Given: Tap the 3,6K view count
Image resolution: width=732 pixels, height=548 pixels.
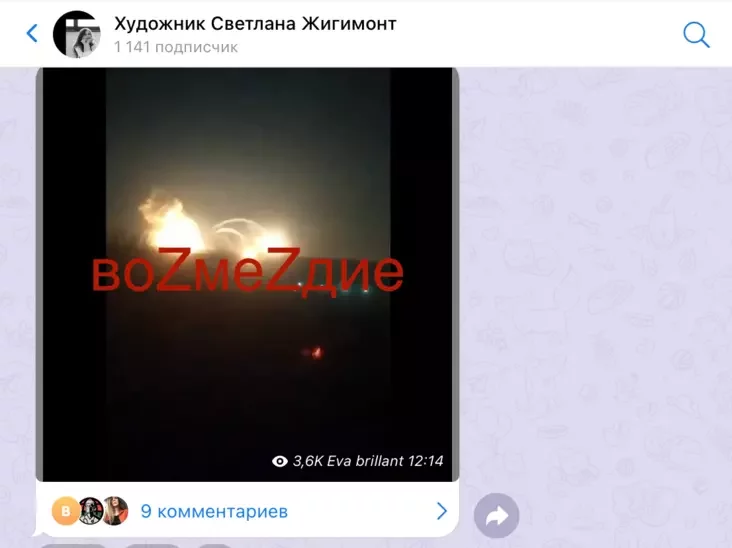Looking at the screenshot, I should pyautogui.click(x=308, y=461).
